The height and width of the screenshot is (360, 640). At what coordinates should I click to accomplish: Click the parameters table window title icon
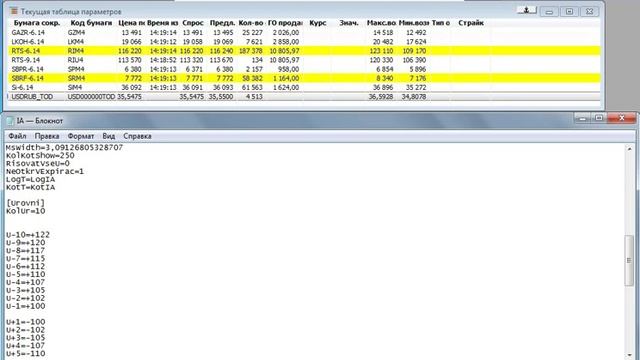(x=14, y=11)
